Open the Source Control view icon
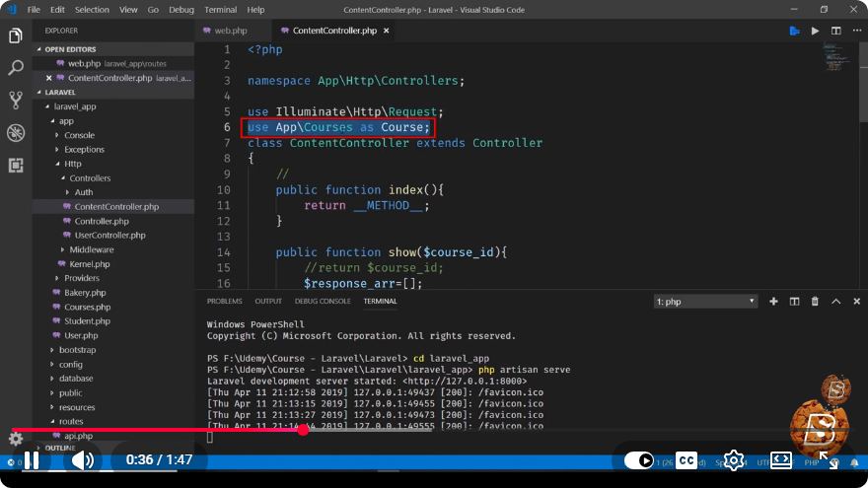868x488 pixels. coord(16,101)
